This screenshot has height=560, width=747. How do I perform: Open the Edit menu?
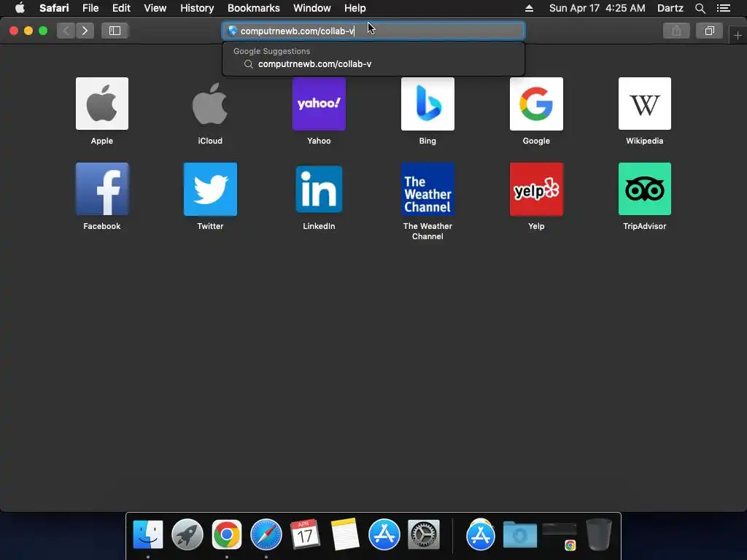point(121,8)
